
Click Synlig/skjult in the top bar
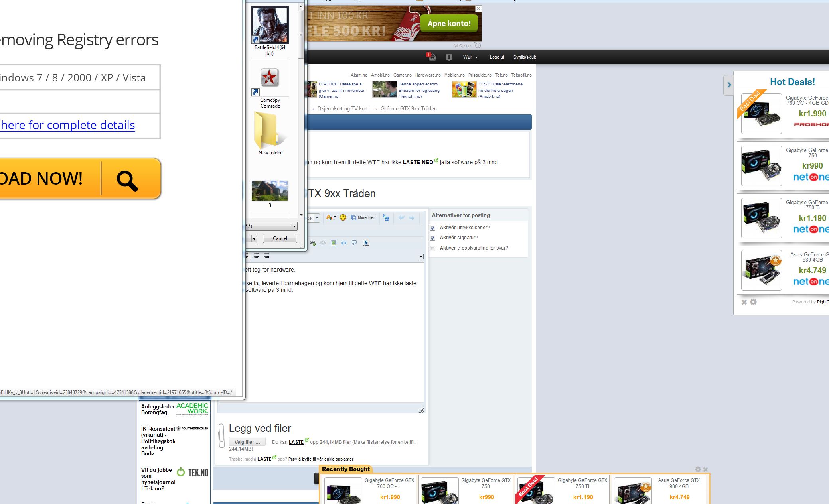[x=525, y=57]
